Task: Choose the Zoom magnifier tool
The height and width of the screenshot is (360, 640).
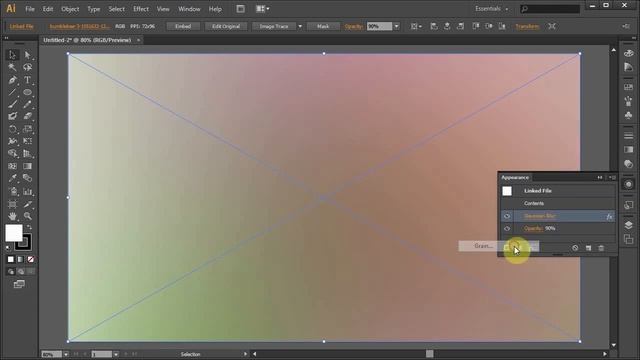Action: [x=27, y=216]
